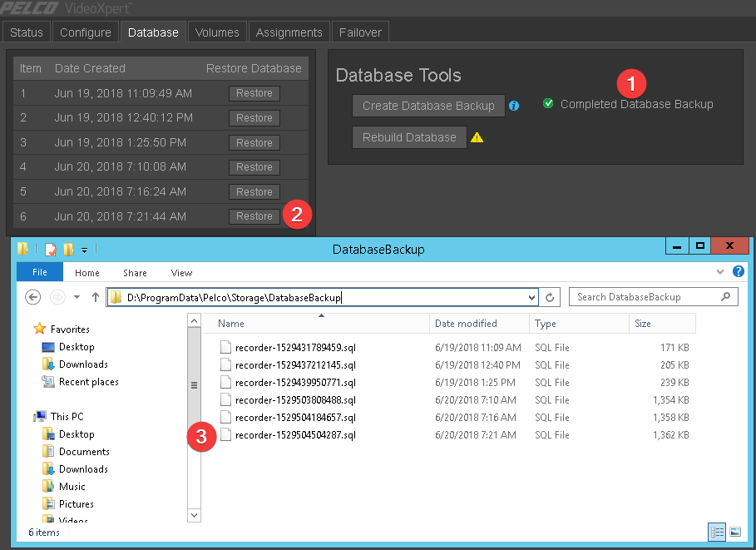Click the Back navigation arrow
The image size is (756, 550).
32,295
